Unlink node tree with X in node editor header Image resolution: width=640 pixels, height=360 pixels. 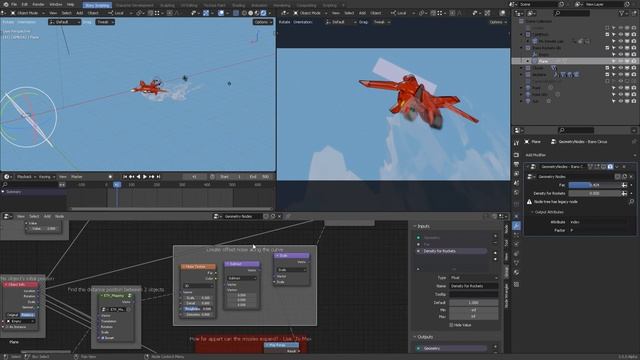coord(280,216)
